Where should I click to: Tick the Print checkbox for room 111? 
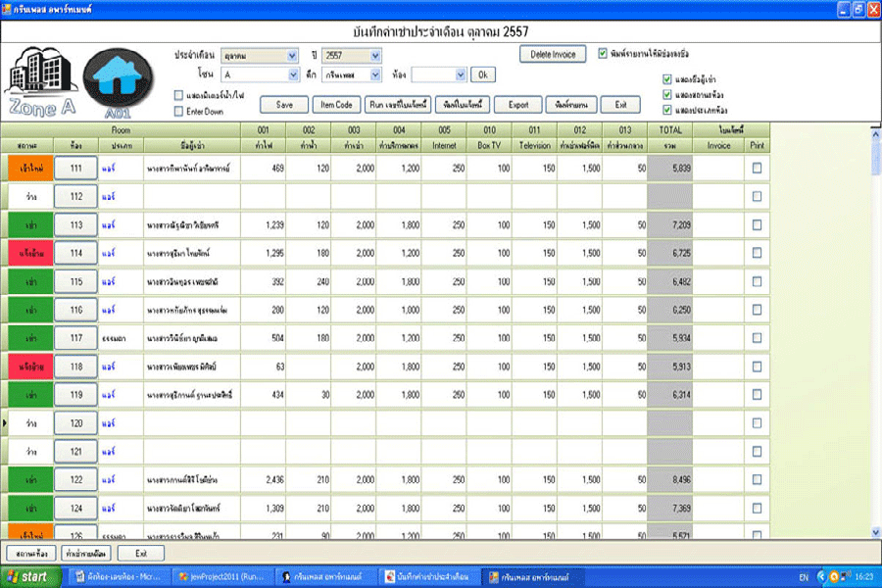coord(756,169)
